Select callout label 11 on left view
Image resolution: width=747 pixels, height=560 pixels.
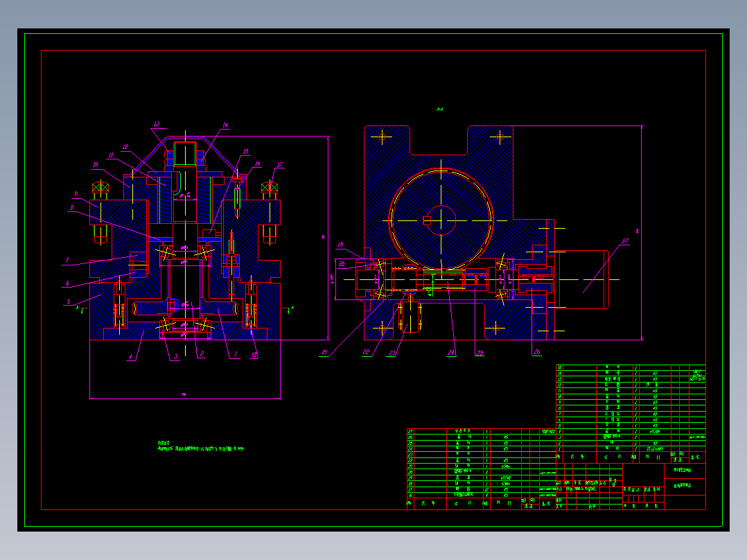pyautogui.click(x=111, y=155)
